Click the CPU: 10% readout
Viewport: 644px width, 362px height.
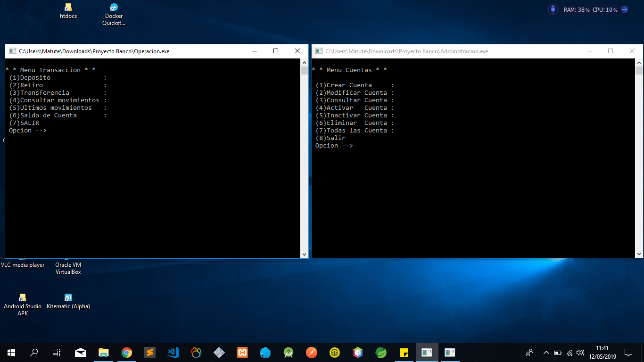(605, 10)
